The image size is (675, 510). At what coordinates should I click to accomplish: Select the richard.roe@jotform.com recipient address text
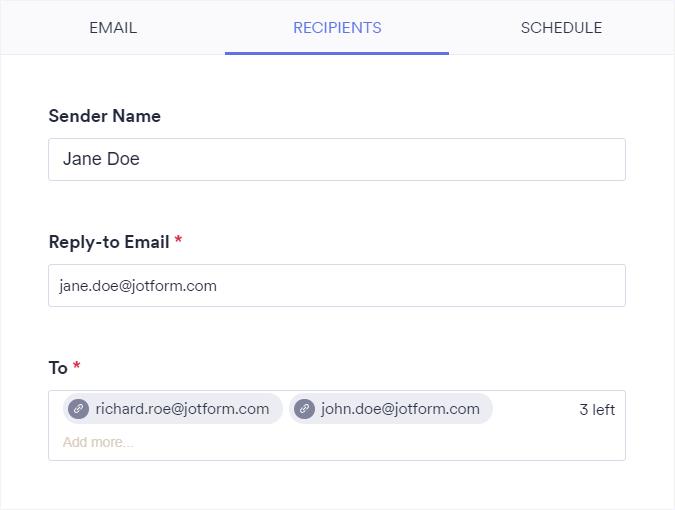pos(182,409)
